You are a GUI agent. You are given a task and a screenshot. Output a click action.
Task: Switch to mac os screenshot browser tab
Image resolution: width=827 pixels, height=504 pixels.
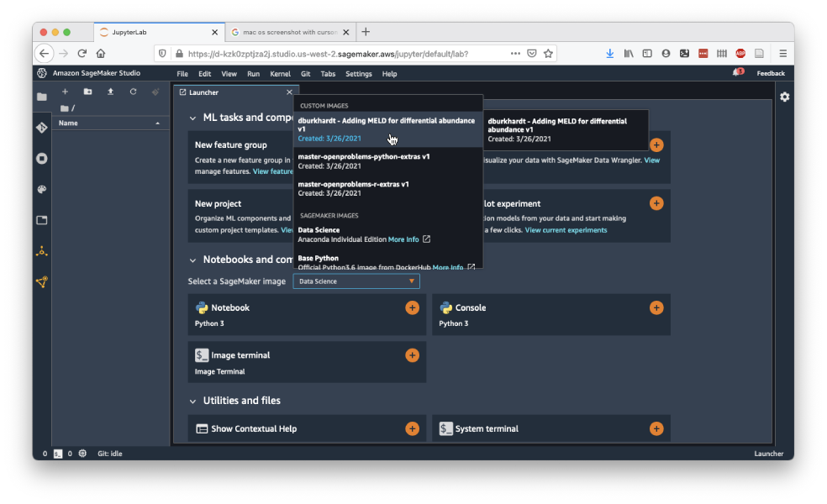[x=290, y=32]
